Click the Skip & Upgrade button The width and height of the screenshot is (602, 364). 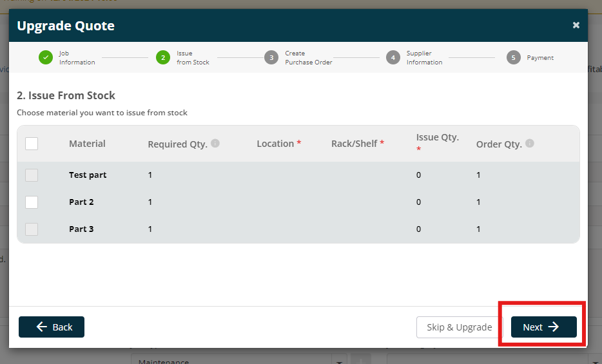pos(460,327)
